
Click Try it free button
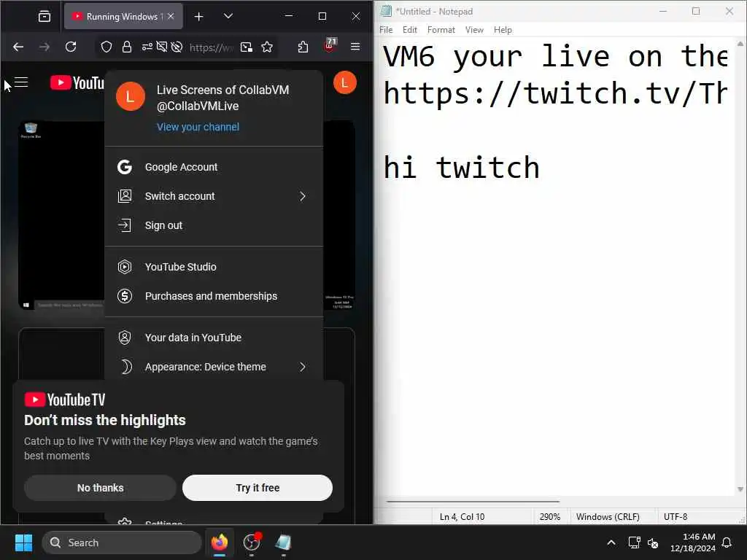[x=258, y=488]
